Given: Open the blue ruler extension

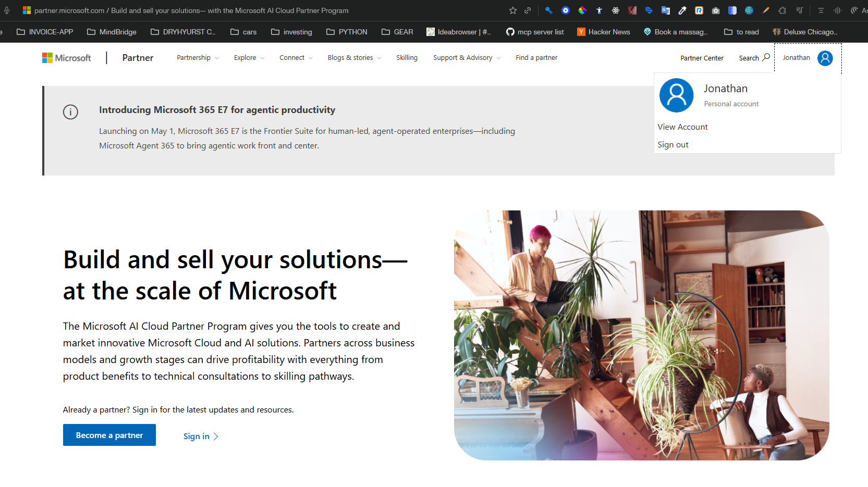Looking at the screenshot, I should pyautogui.click(x=732, y=10).
